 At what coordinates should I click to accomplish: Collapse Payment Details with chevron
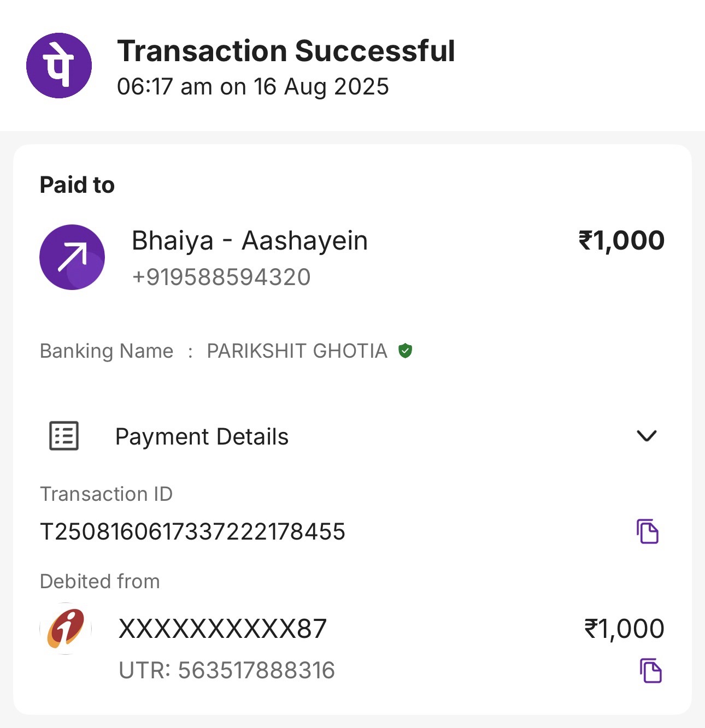647,436
